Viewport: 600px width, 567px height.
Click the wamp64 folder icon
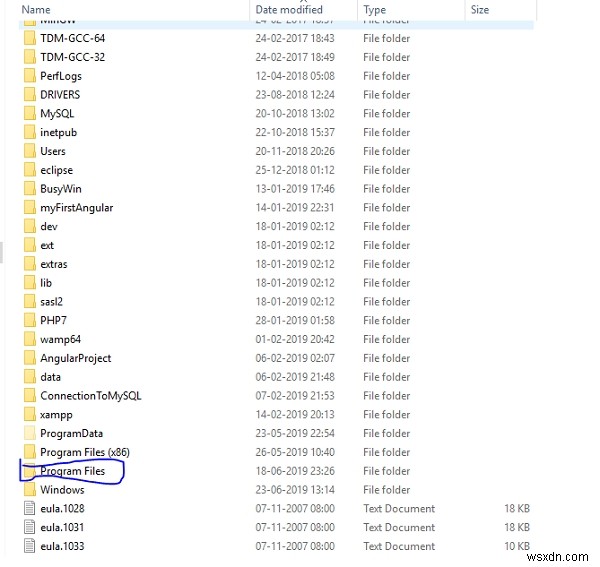[x=29, y=339]
